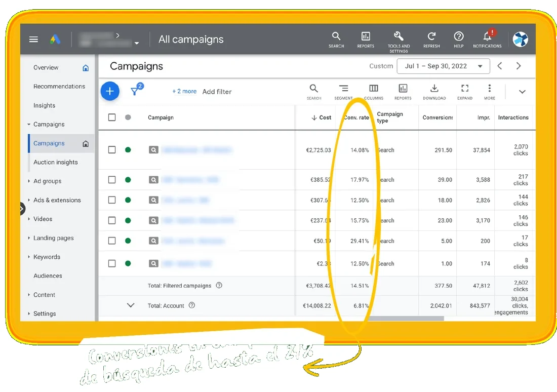Open the Help menu
The height and width of the screenshot is (392, 557).
(x=459, y=40)
